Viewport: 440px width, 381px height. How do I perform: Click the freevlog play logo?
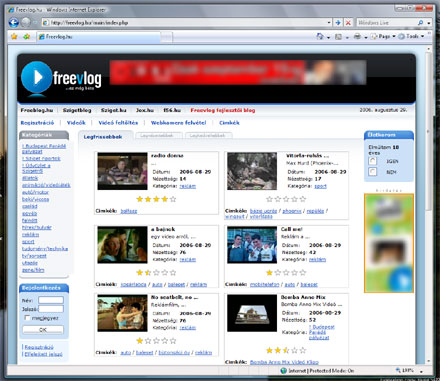pos(37,78)
